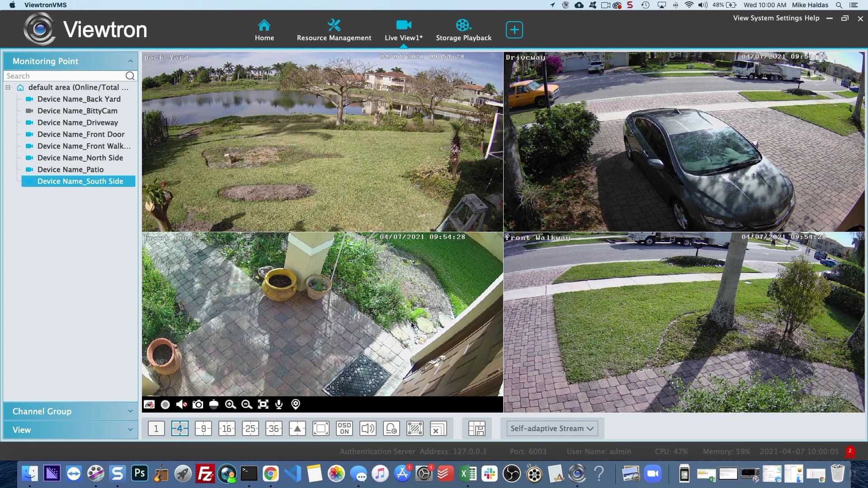868x488 pixels.
Task: Click the digital zoom-in icon
Action: 230,404
